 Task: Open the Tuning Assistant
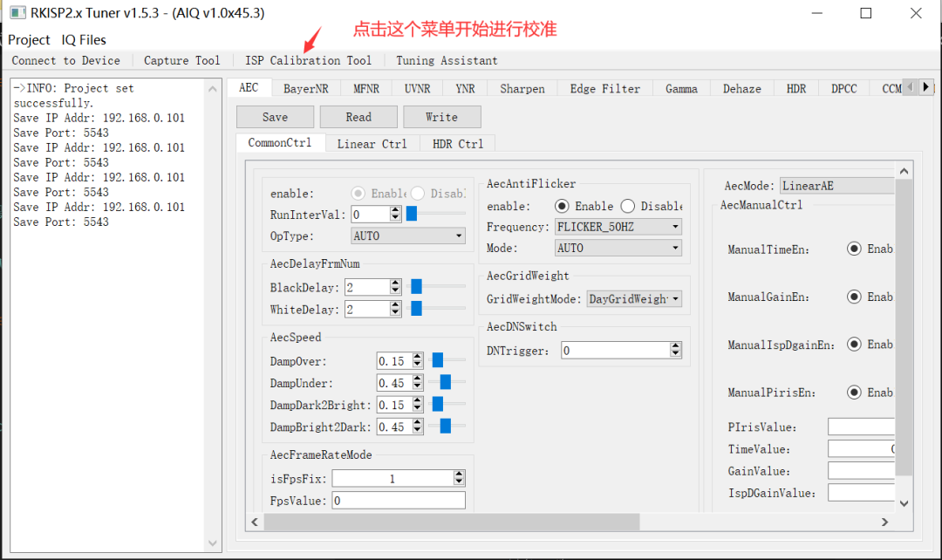tap(447, 60)
